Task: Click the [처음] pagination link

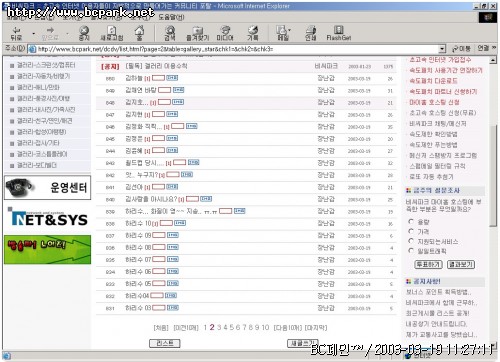Action: (x=161, y=328)
